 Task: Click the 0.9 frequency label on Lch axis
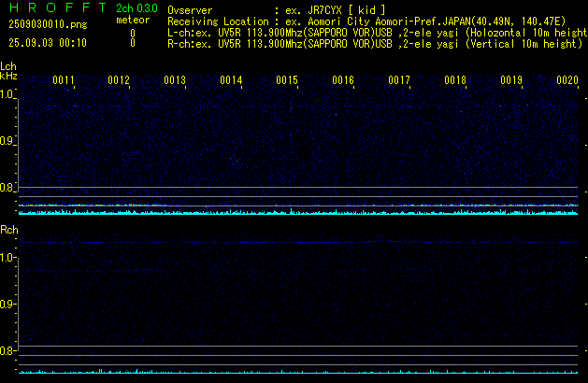click(7, 141)
